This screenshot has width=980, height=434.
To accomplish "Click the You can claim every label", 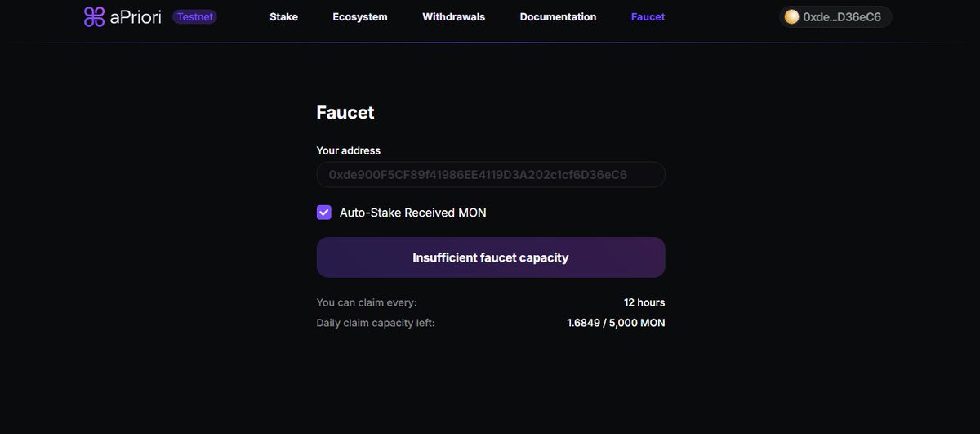I will pyautogui.click(x=367, y=302).
